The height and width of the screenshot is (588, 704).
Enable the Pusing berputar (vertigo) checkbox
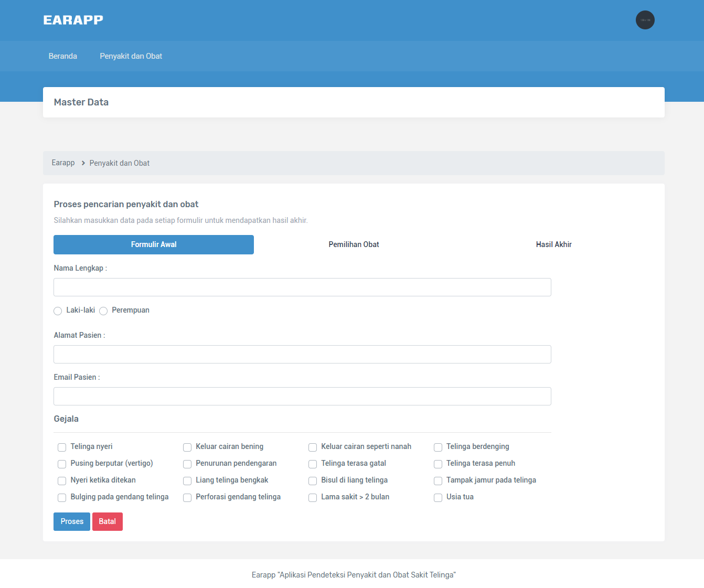click(62, 464)
